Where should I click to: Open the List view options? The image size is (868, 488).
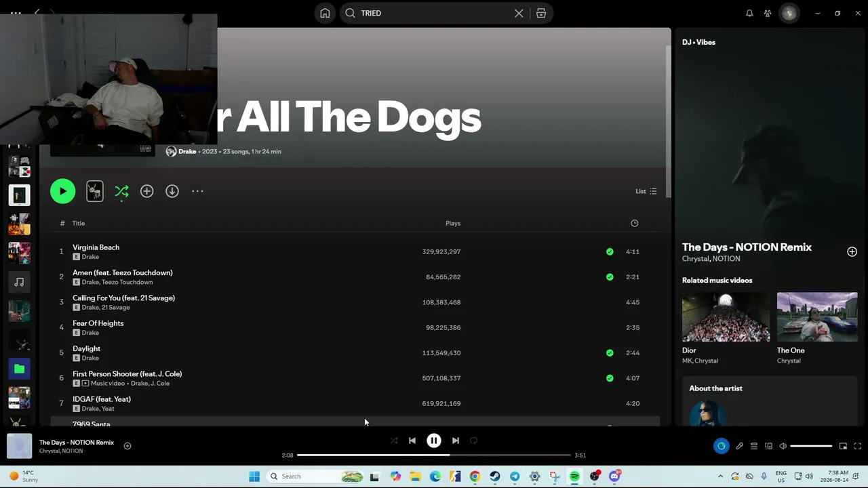coord(646,191)
